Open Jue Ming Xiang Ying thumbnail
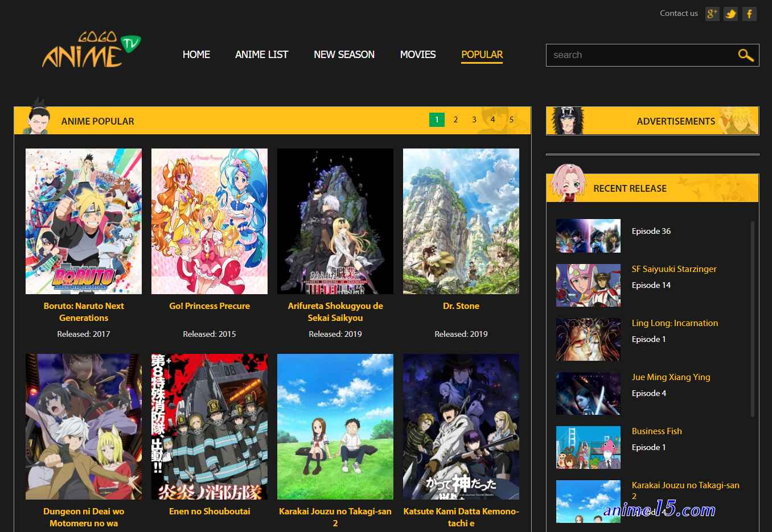Image resolution: width=772 pixels, height=532 pixels. tap(588, 393)
